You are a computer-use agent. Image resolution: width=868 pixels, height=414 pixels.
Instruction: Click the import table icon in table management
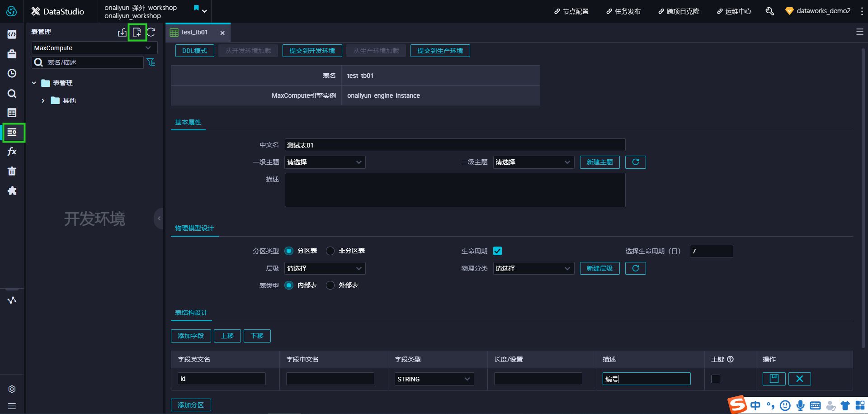[122, 32]
